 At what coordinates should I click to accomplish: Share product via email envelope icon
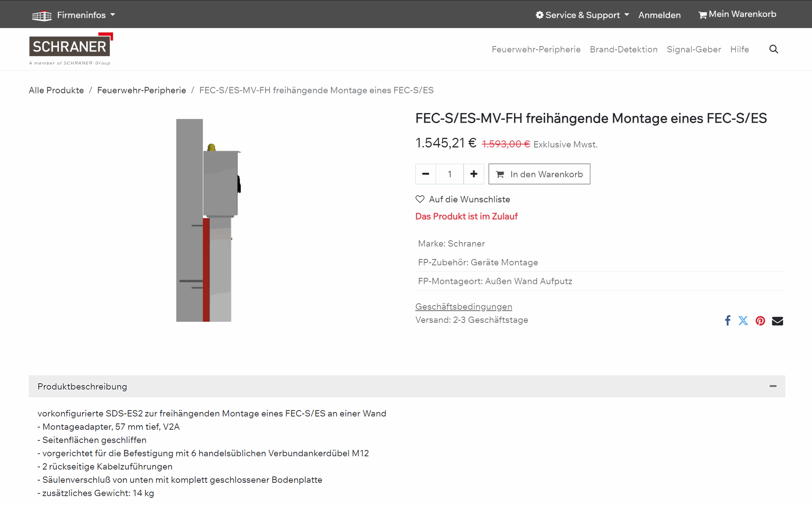click(x=777, y=321)
